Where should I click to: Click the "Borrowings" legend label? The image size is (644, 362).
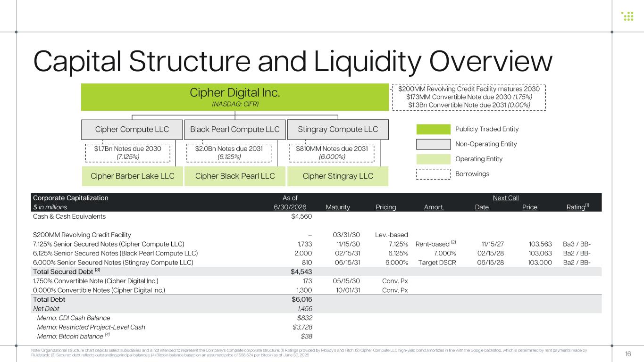472,174
